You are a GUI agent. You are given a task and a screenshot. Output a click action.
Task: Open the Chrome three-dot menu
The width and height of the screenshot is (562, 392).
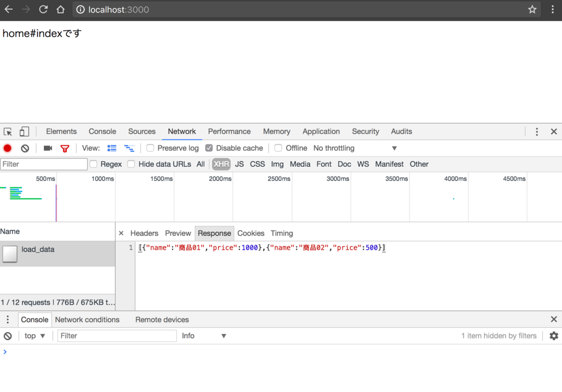click(x=552, y=10)
